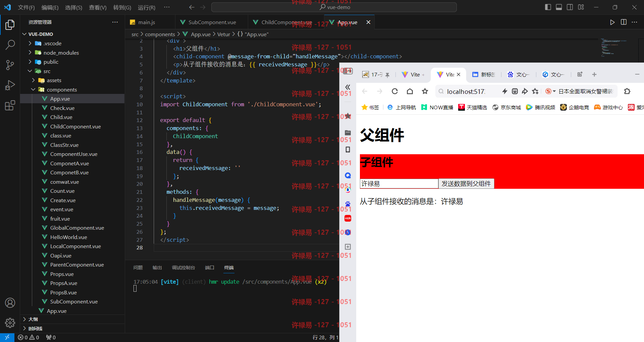Switch to 调试控制台 debug console tab
The width and height of the screenshot is (644, 342).
[183, 268]
